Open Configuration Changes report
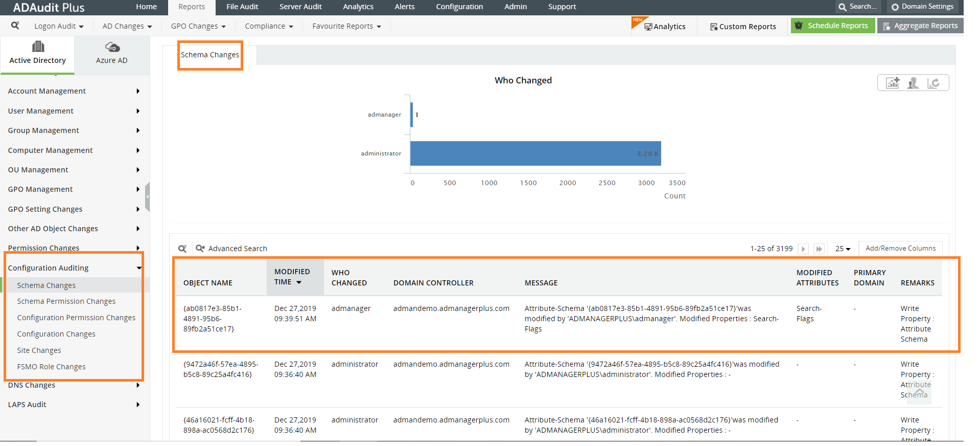The image size is (980, 446). 56,334
